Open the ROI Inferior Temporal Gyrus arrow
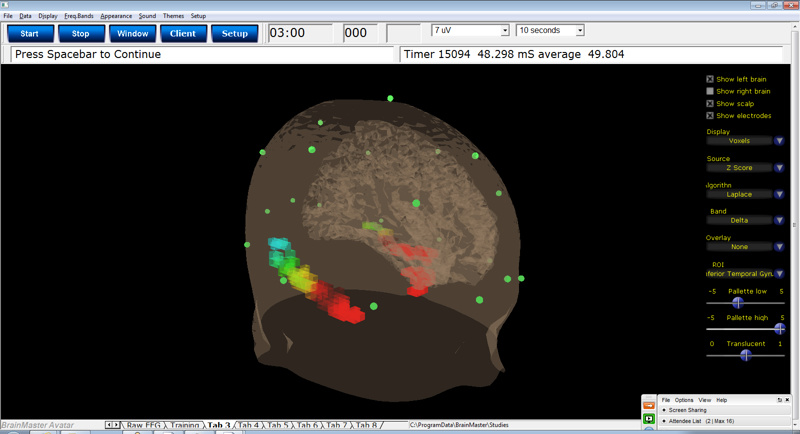 779,274
